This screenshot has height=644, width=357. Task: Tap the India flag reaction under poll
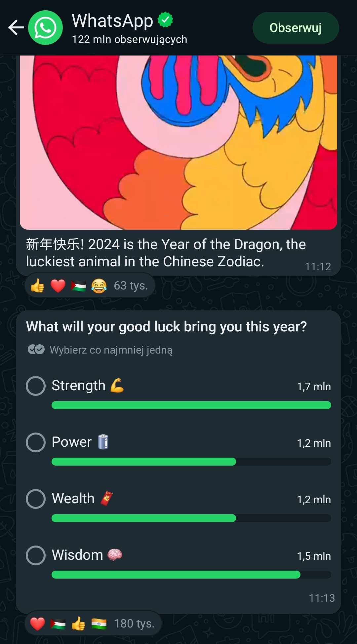(x=99, y=624)
